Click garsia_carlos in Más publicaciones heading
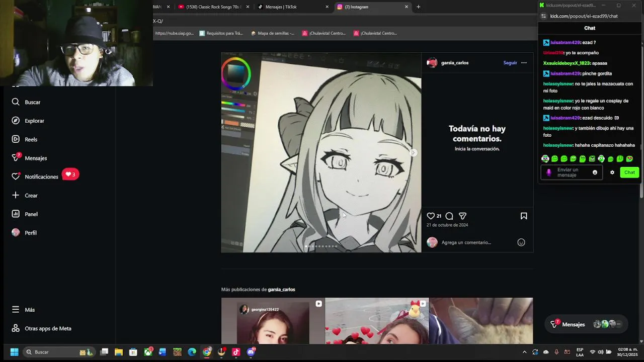Image resolution: width=644 pixels, height=362 pixels. (281, 290)
